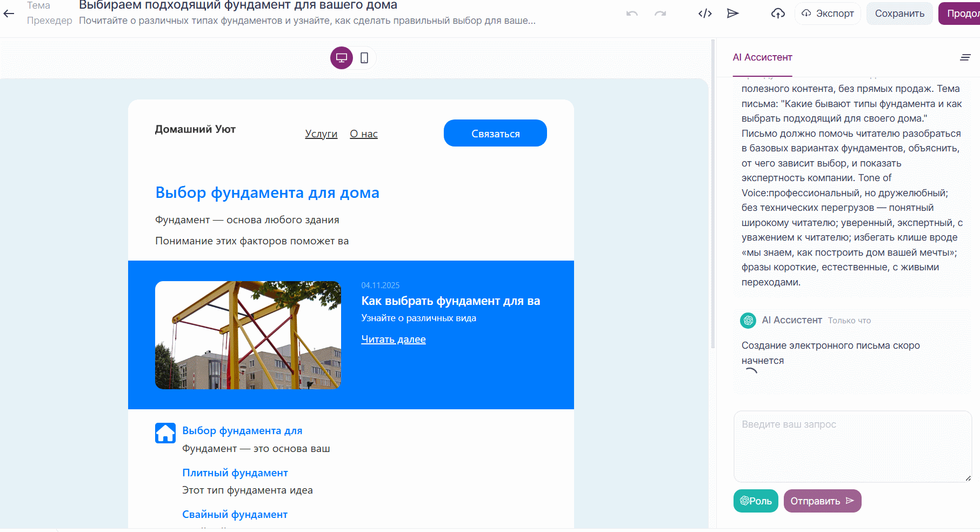Go back using the left arrow icon

click(x=9, y=14)
